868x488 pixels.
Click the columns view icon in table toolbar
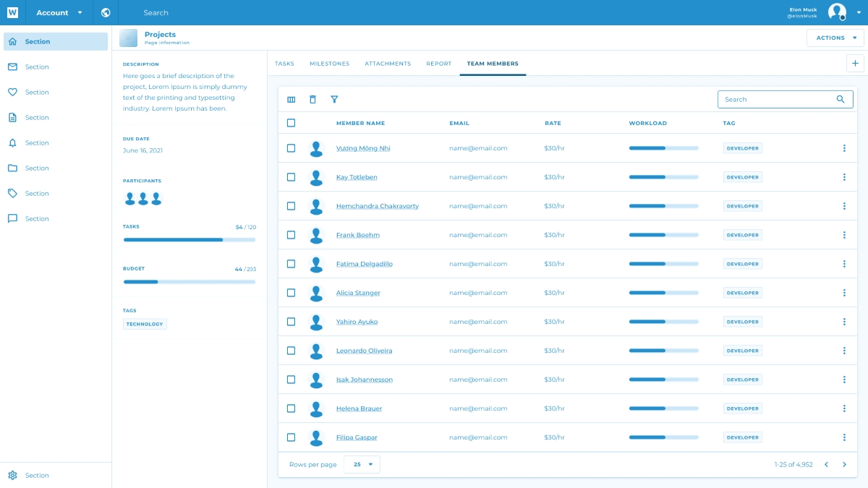[x=292, y=100]
